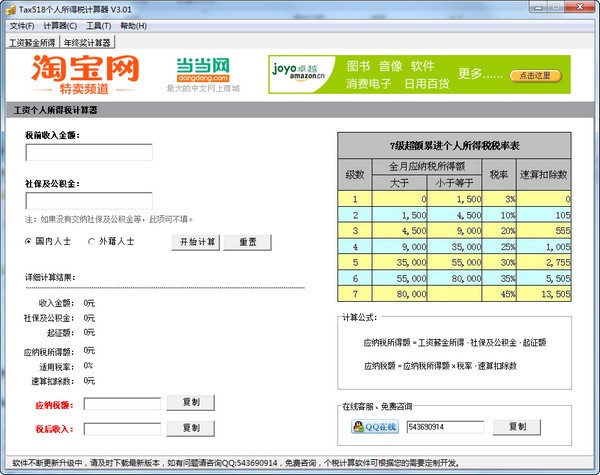
Task: Click the 适用税率 0% value
Action: click(88, 366)
